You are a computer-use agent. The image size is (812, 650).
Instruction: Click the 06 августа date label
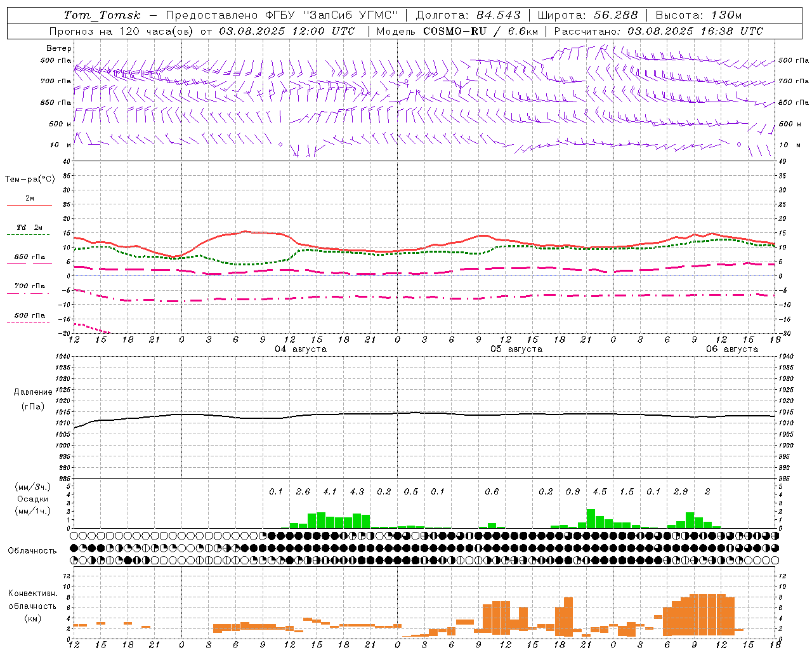732,349
